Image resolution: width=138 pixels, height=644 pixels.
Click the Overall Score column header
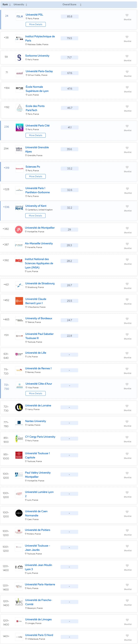click(x=70, y=4)
